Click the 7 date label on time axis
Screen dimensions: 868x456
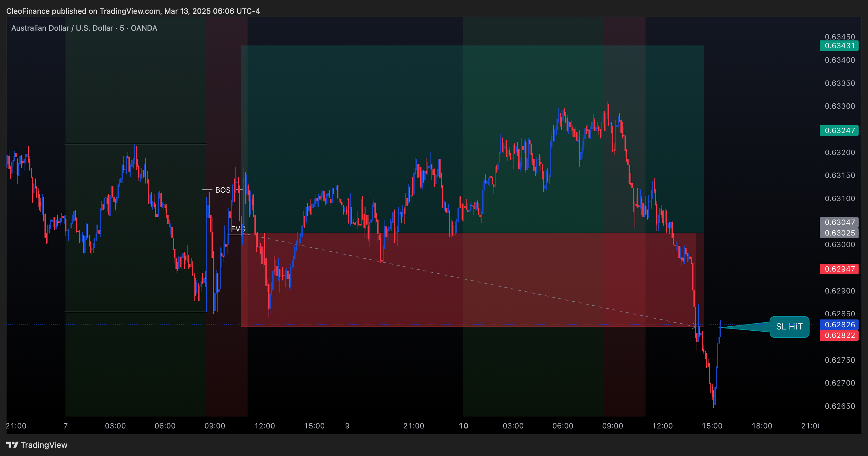(x=66, y=426)
